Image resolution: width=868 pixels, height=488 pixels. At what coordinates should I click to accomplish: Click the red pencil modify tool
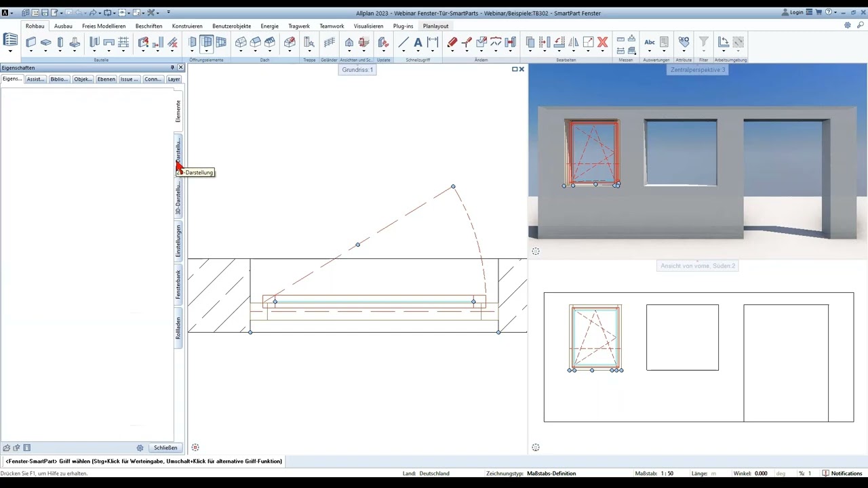coord(452,42)
